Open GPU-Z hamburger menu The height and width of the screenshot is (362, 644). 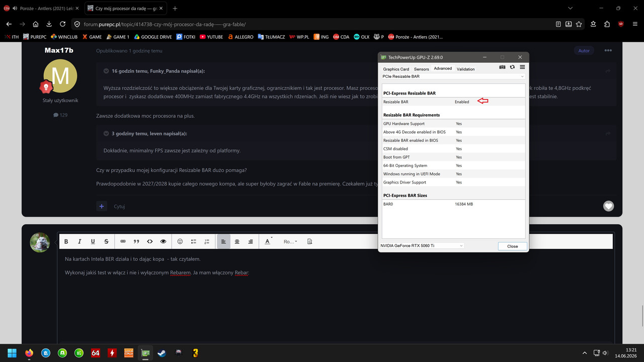(522, 67)
